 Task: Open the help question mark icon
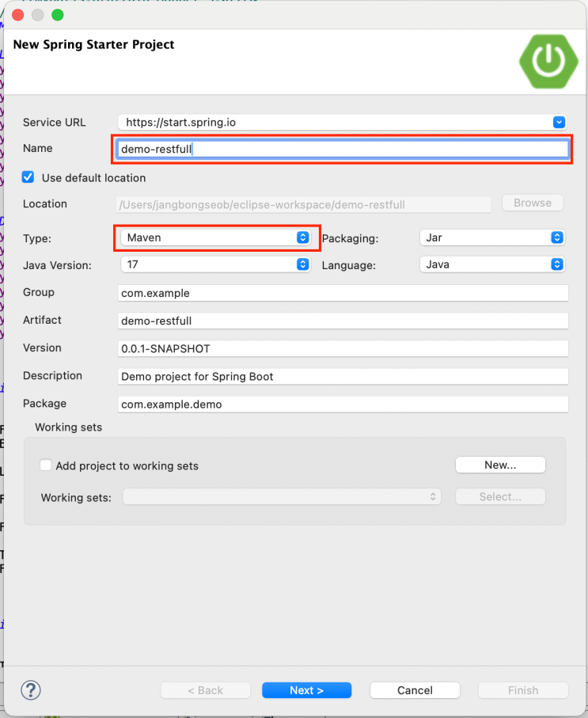point(31,690)
